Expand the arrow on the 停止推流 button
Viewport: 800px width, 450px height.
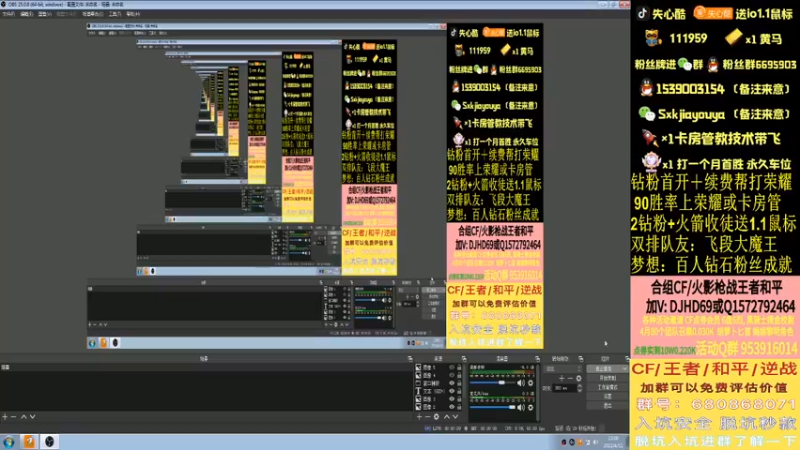click(625, 368)
